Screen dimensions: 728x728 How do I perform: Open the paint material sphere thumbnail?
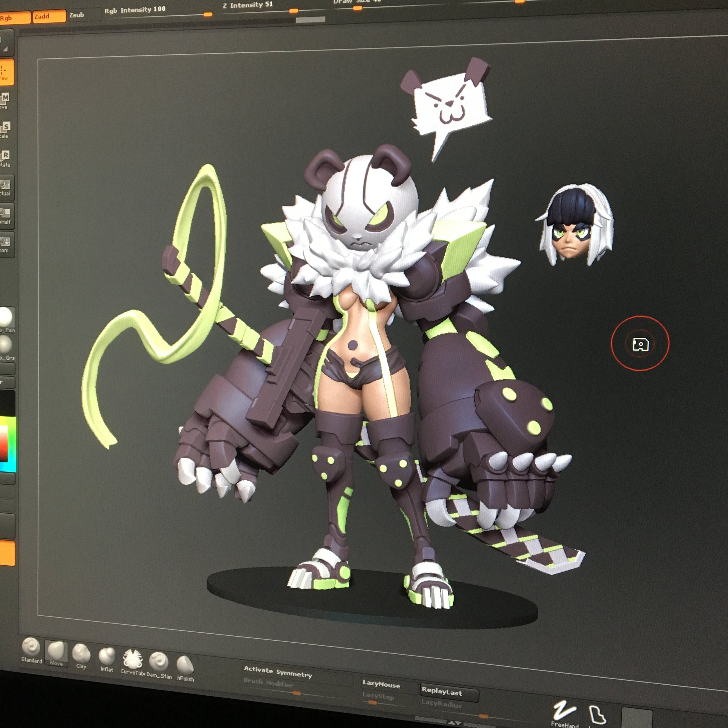coord(6,317)
